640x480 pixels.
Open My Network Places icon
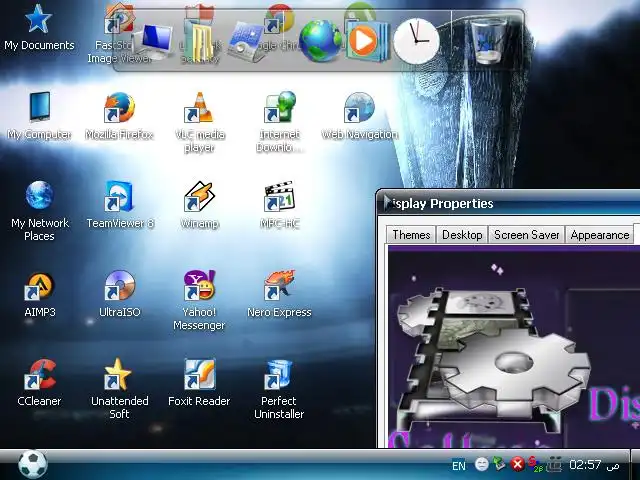click(x=39, y=211)
